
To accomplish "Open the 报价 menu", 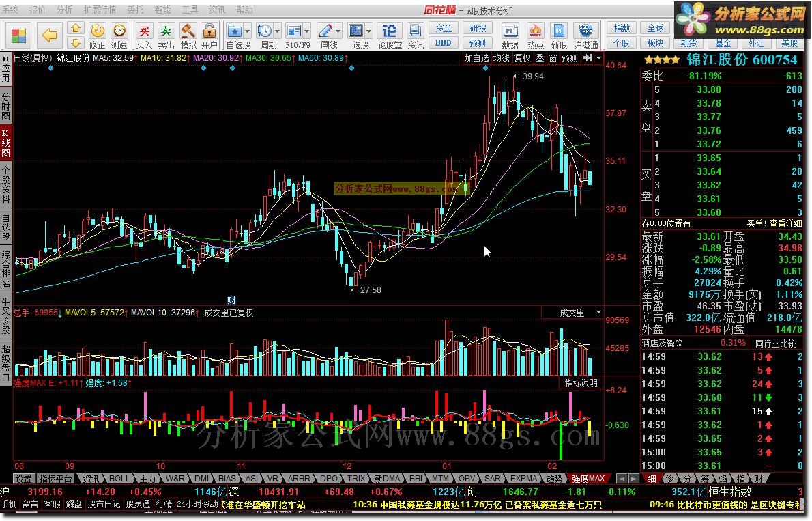I will [38, 10].
